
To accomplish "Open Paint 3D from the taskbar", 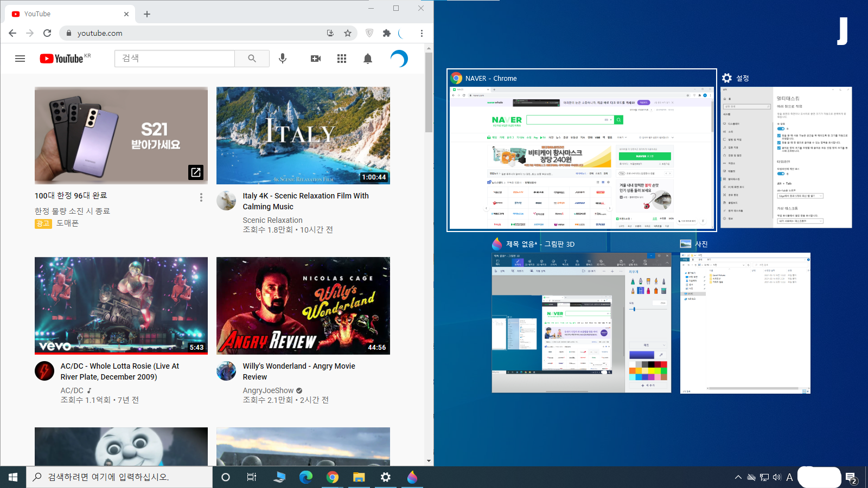I will click(x=412, y=477).
